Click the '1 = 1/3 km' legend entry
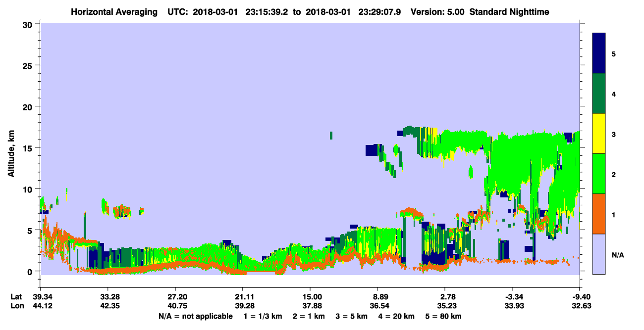The width and height of the screenshot is (644, 330). [x=264, y=316]
